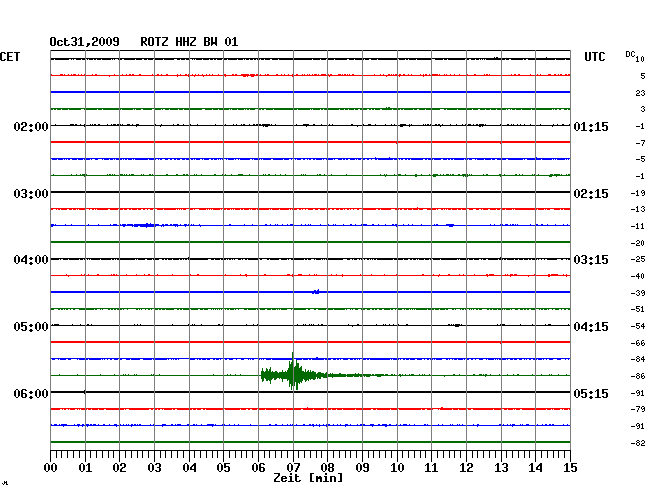This screenshot has height=494, width=650.
Task: Select the 04:15 UTC time label
Action: click(591, 327)
